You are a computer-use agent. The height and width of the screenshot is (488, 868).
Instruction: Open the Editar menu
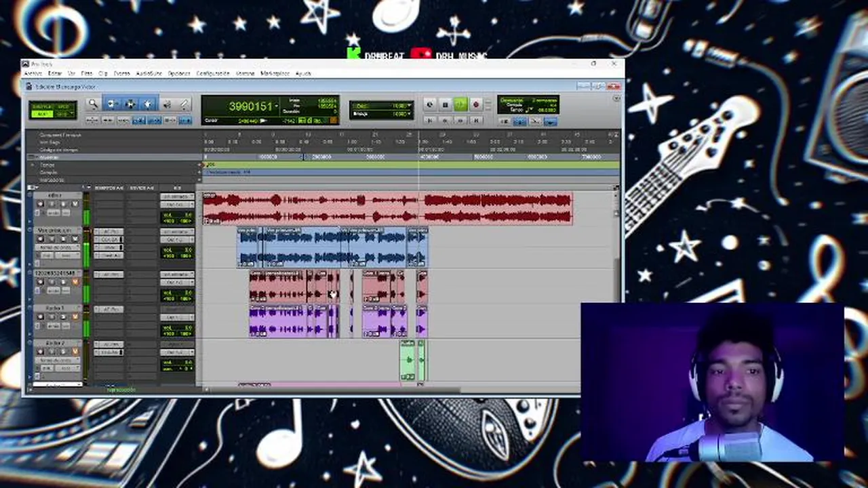coord(55,73)
